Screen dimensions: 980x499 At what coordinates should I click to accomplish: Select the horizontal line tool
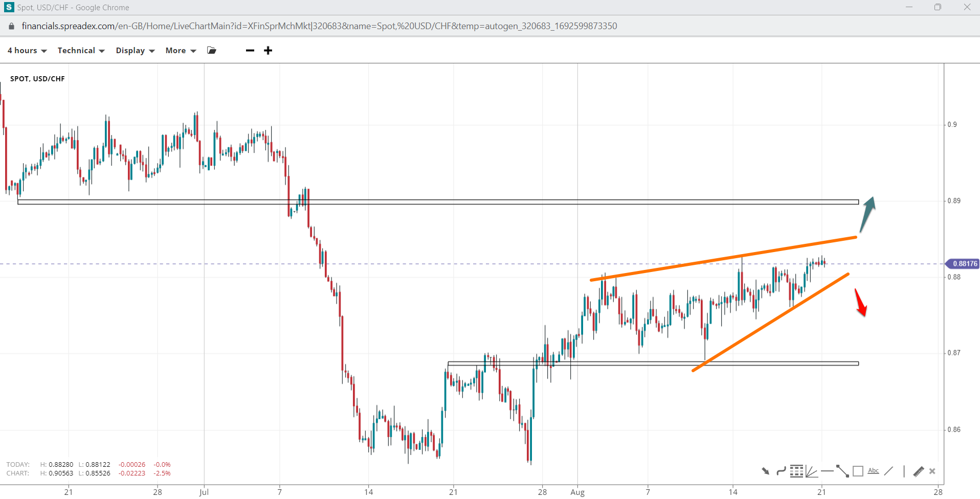coord(827,471)
